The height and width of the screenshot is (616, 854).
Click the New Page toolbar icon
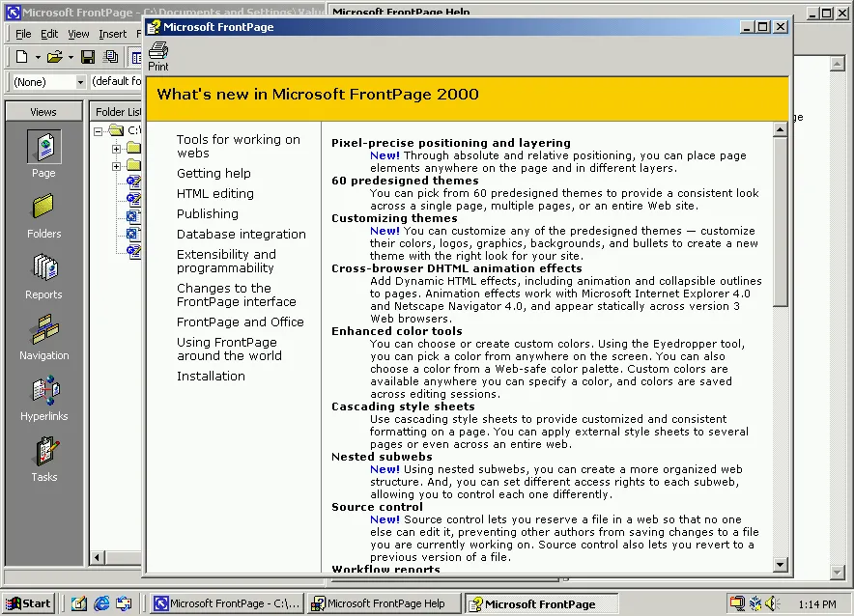pos(21,58)
